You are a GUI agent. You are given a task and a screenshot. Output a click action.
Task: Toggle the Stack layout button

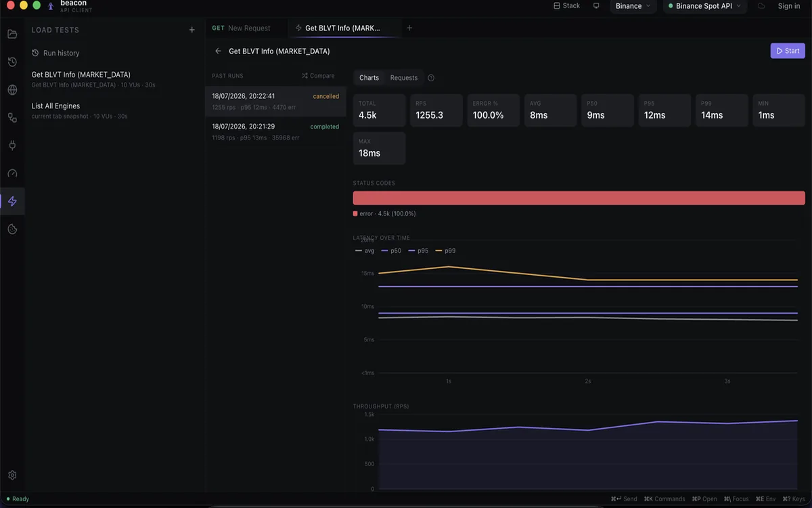point(566,6)
